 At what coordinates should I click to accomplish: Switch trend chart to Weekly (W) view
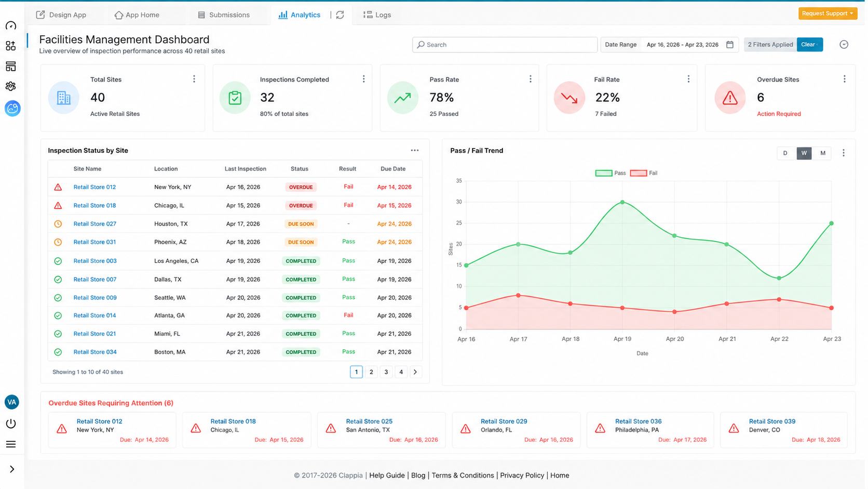click(804, 153)
